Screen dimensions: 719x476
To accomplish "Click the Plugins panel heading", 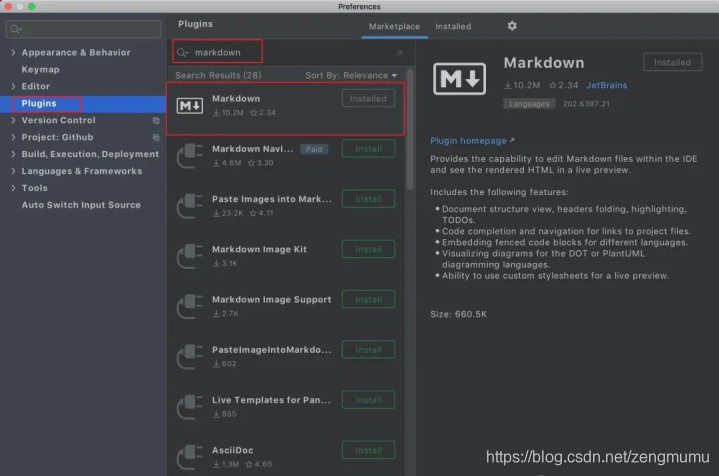I will pos(195,24).
